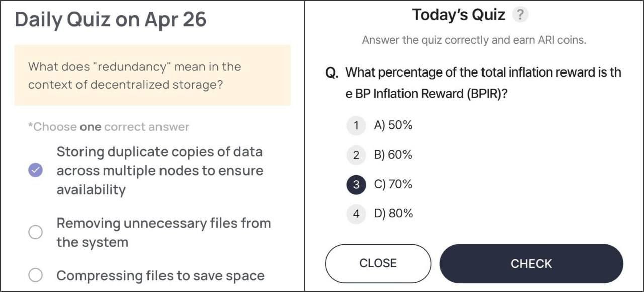The width and height of the screenshot is (644, 292).
Task: Click the question mark help icon
Action: point(520,15)
